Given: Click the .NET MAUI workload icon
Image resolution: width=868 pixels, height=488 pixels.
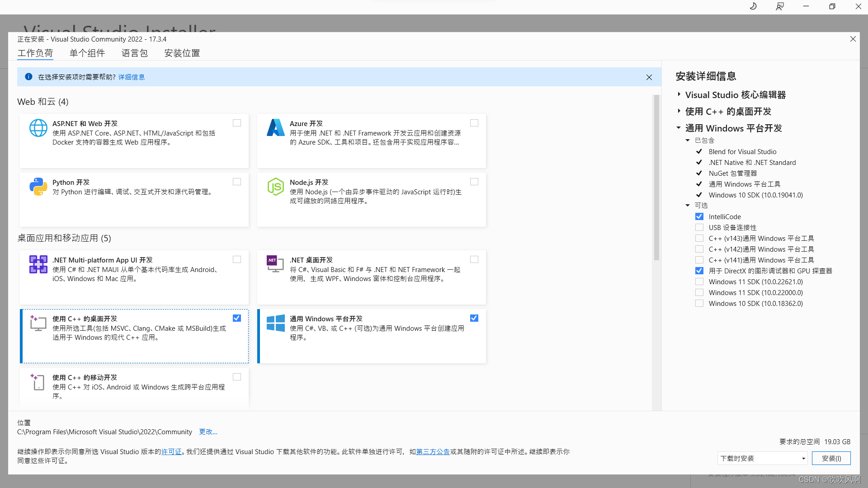Looking at the screenshot, I should [x=38, y=264].
